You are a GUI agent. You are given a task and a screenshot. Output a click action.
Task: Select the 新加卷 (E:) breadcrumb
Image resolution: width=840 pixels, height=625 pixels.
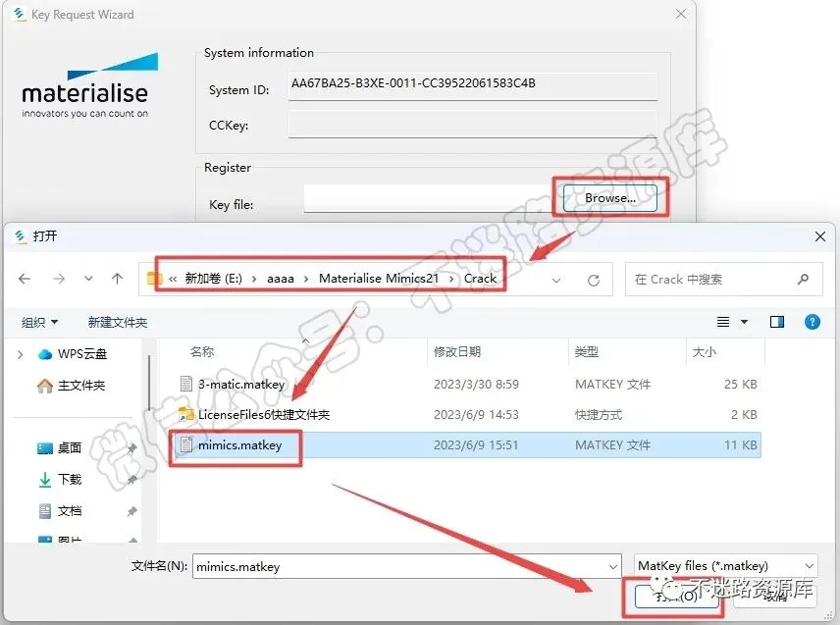(214, 279)
